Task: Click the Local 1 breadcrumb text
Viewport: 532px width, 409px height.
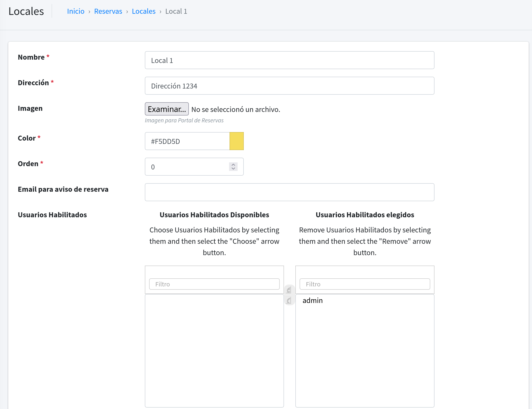Action: (x=176, y=11)
